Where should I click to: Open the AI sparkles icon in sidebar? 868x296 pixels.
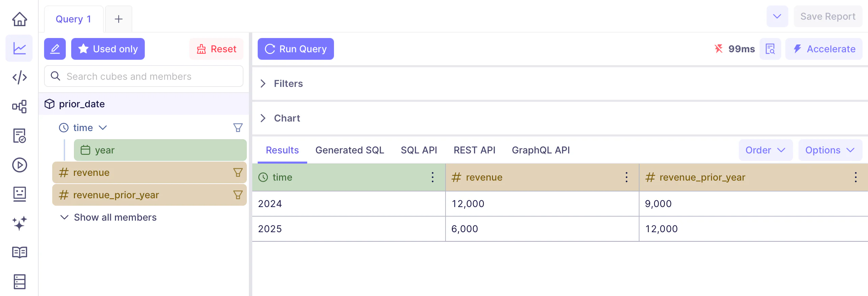19,223
